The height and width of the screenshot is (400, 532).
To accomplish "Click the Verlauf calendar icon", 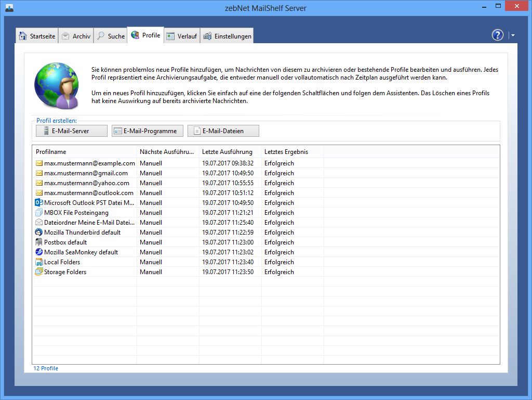I will click(170, 36).
